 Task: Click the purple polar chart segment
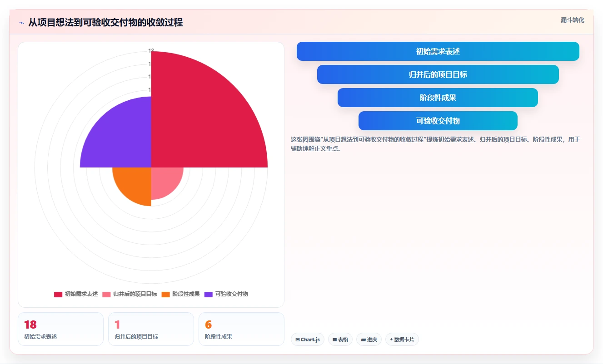pos(123,138)
